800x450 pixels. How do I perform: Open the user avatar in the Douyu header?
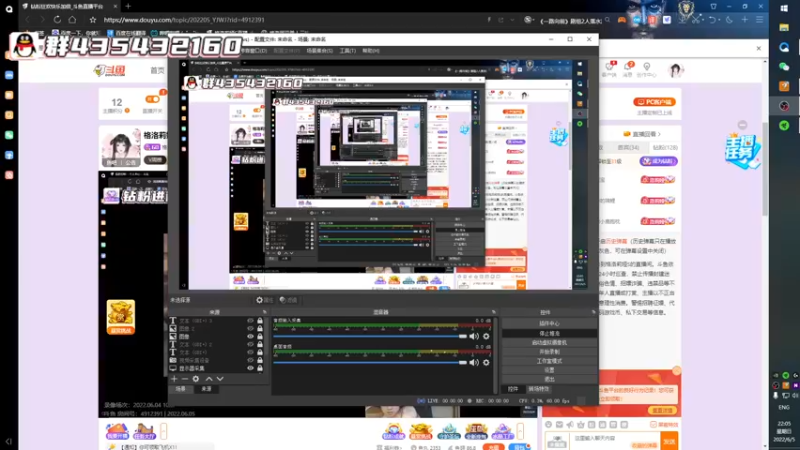point(676,70)
